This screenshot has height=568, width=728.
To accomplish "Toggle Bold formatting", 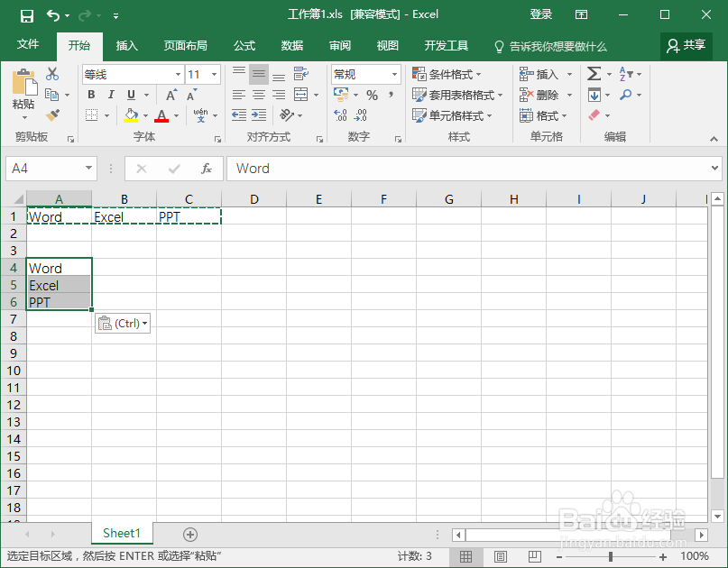I will tap(91, 95).
